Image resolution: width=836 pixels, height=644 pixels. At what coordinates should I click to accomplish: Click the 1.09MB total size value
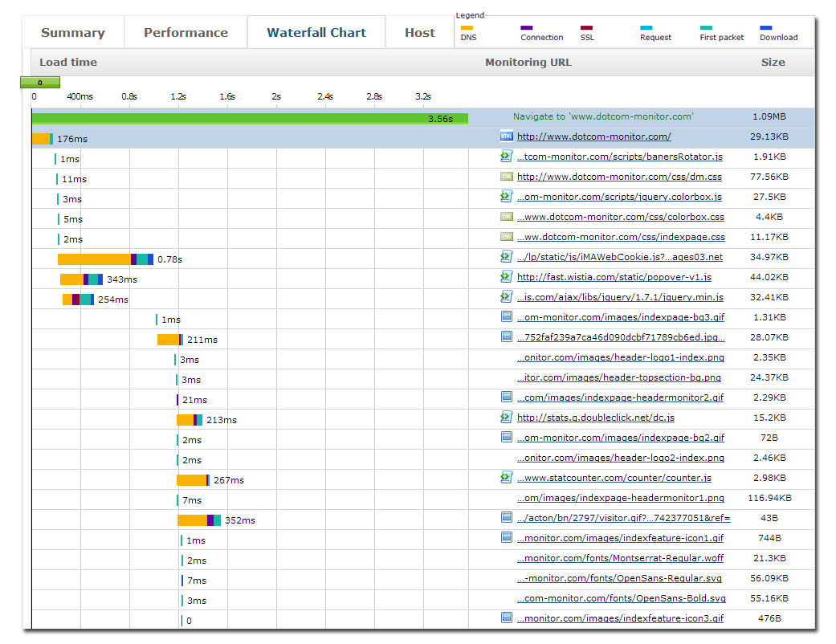(769, 116)
